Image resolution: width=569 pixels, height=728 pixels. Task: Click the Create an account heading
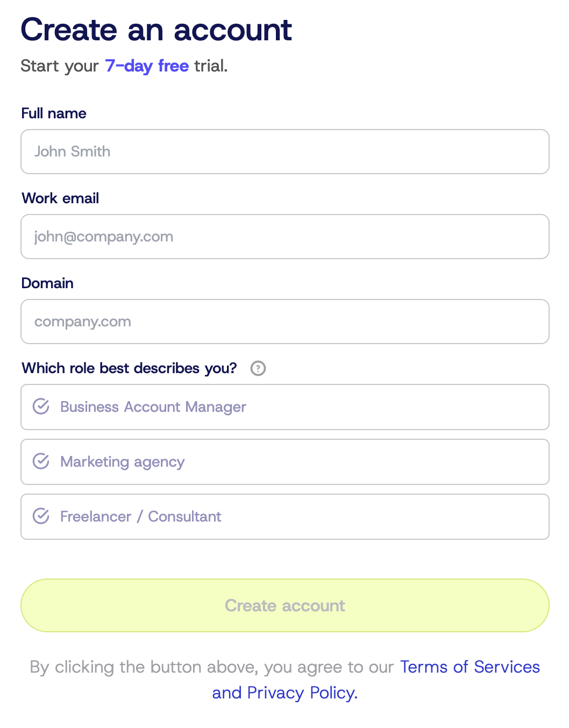156,30
